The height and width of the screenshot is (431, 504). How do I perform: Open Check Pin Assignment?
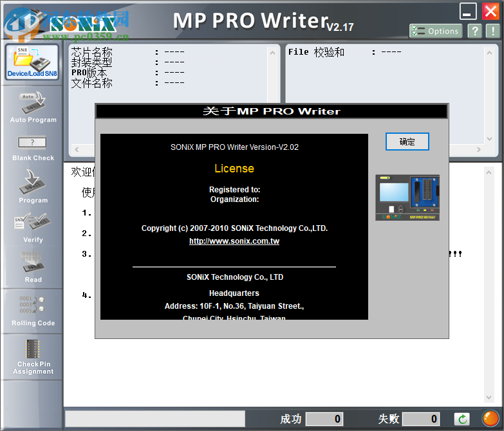pyautogui.click(x=33, y=357)
